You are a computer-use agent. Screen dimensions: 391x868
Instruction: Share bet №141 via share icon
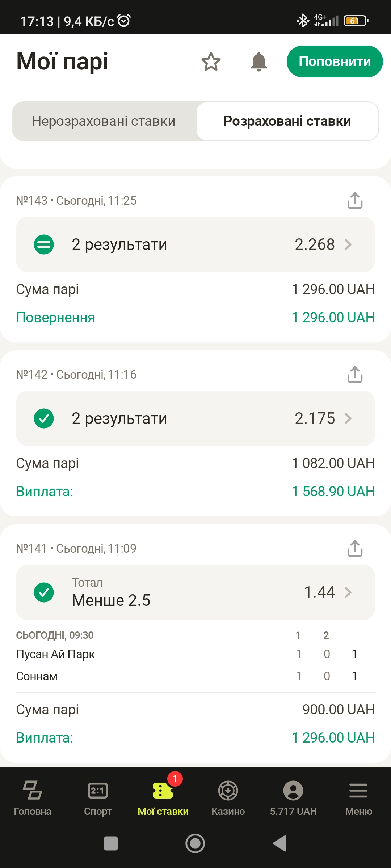355,549
